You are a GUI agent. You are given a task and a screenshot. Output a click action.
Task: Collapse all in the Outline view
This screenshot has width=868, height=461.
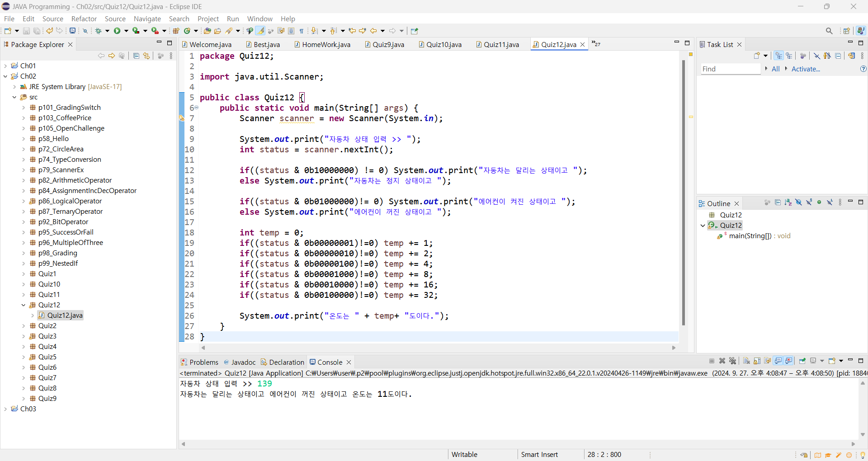click(778, 202)
